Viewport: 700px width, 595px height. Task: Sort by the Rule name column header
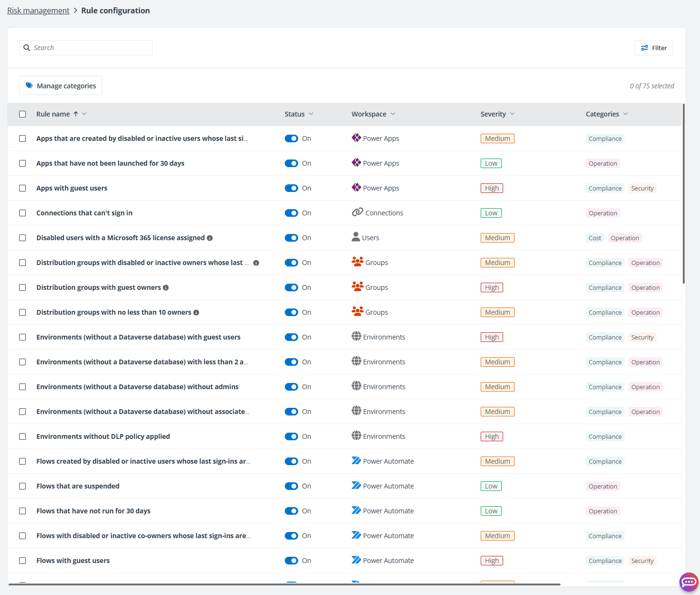[x=53, y=114]
